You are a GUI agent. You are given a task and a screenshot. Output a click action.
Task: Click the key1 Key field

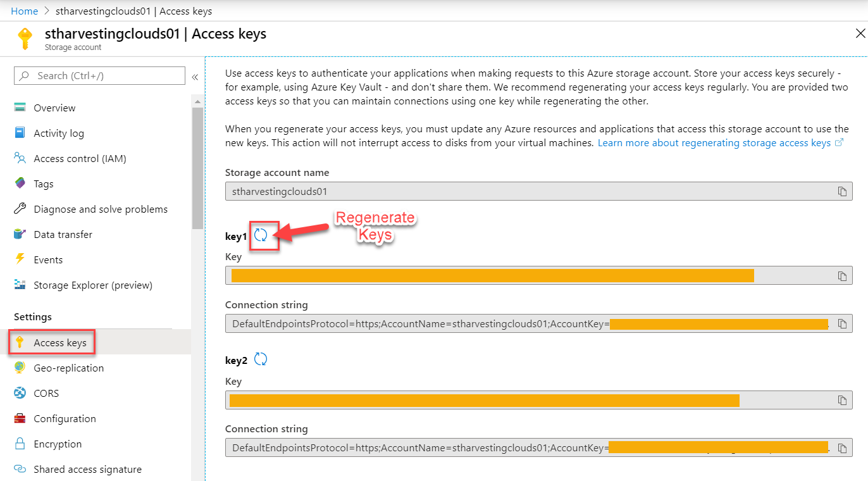click(x=538, y=276)
